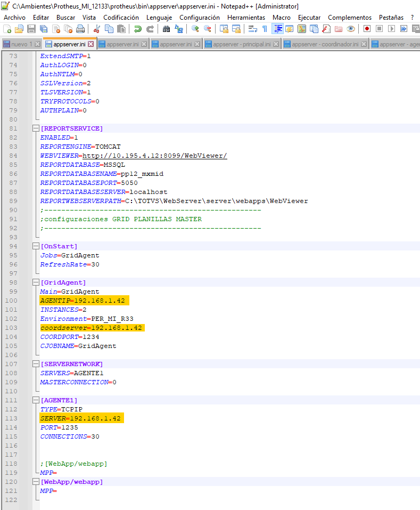Switch to the nuevo 1 tab
This screenshot has width=420, height=510.
(21, 44)
